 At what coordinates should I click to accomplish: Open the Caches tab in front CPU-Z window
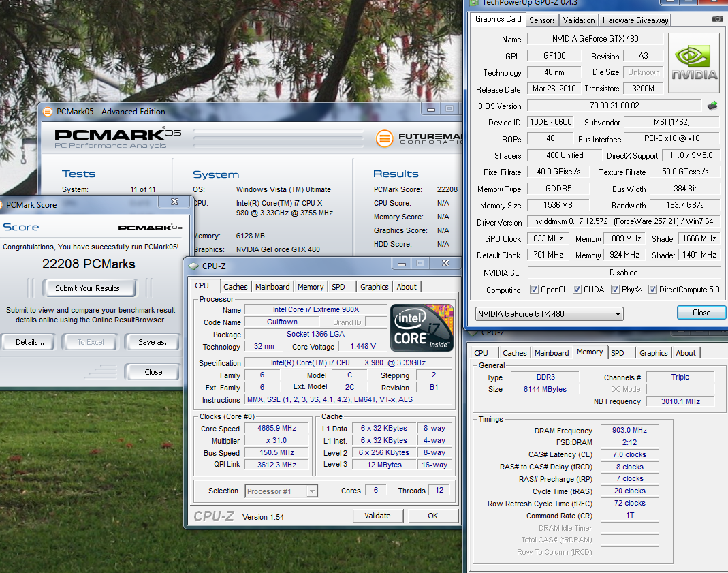click(236, 287)
